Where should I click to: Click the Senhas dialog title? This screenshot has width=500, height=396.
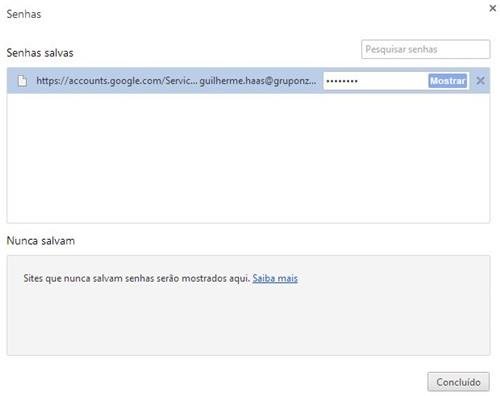pyautogui.click(x=24, y=14)
